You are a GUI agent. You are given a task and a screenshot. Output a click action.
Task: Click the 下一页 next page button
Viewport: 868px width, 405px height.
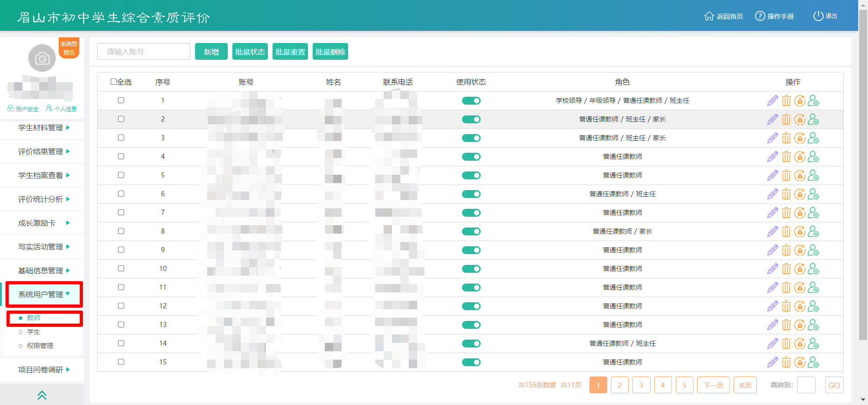coord(714,385)
